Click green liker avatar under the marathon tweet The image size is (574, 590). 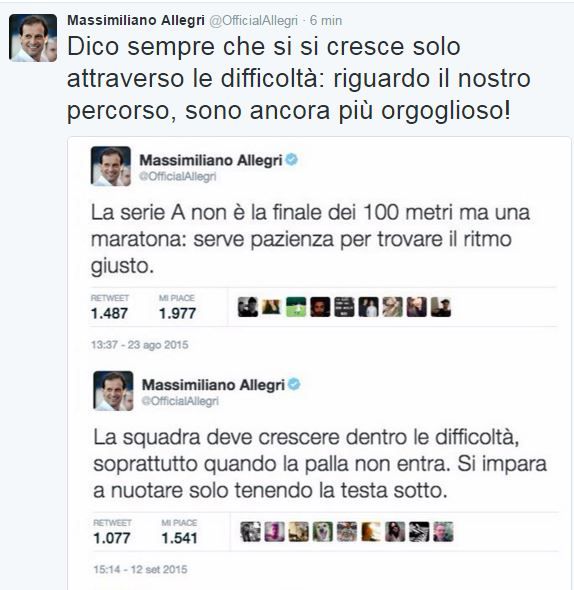pyautogui.click(x=296, y=307)
